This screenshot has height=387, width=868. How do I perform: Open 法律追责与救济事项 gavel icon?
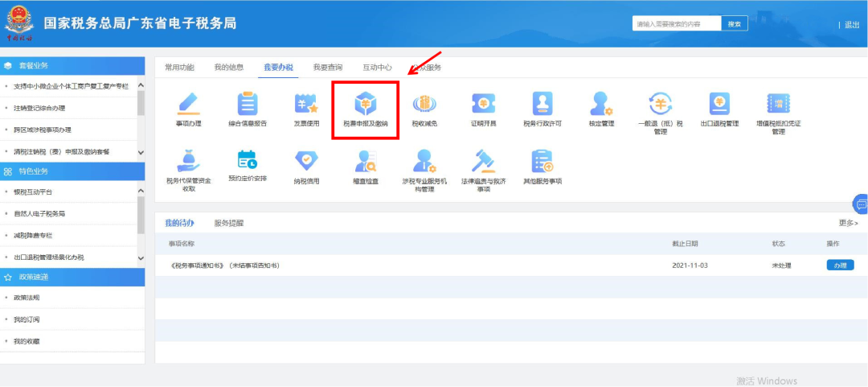[x=483, y=161]
